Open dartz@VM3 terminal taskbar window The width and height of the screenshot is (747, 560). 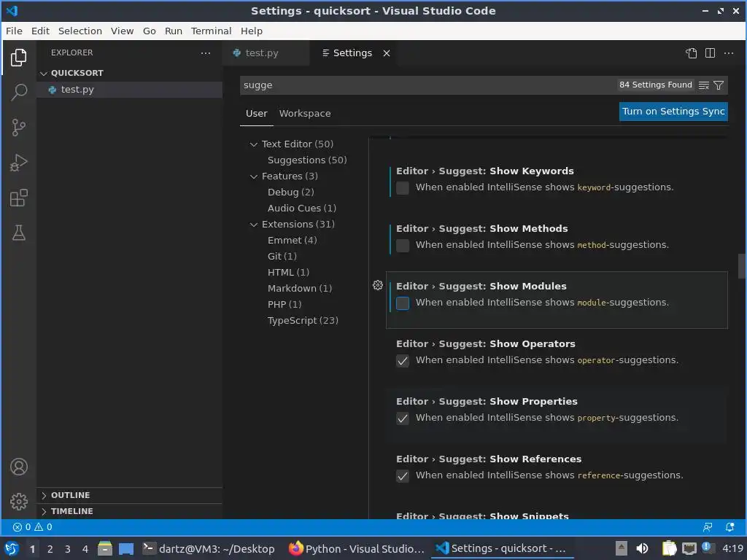pyautogui.click(x=209, y=548)
